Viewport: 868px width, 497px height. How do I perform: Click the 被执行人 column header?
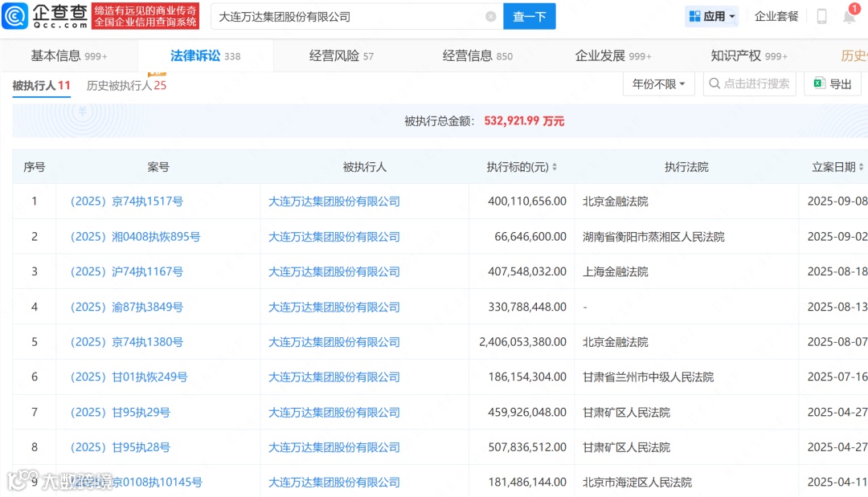pos(365,167)
